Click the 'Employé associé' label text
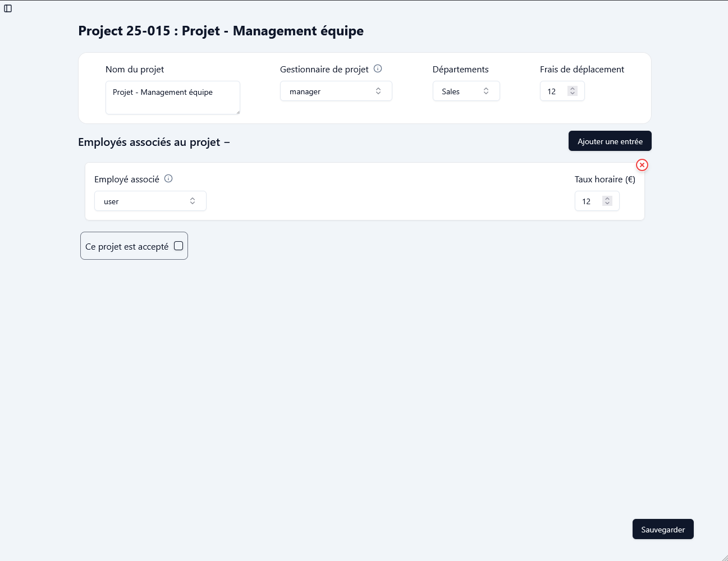 pyautogui.click(x=127, y=179)
